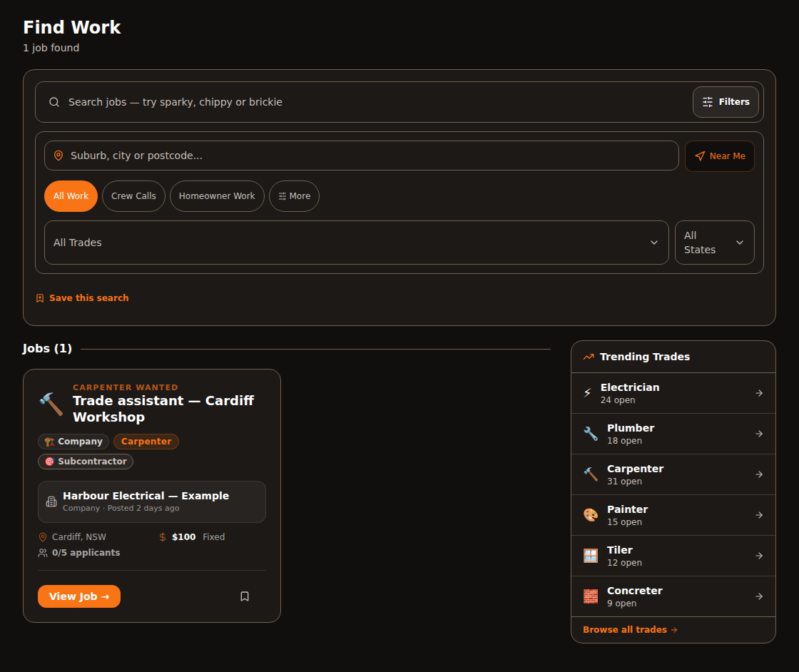Click the brick Concreter icon

(591, 596)
